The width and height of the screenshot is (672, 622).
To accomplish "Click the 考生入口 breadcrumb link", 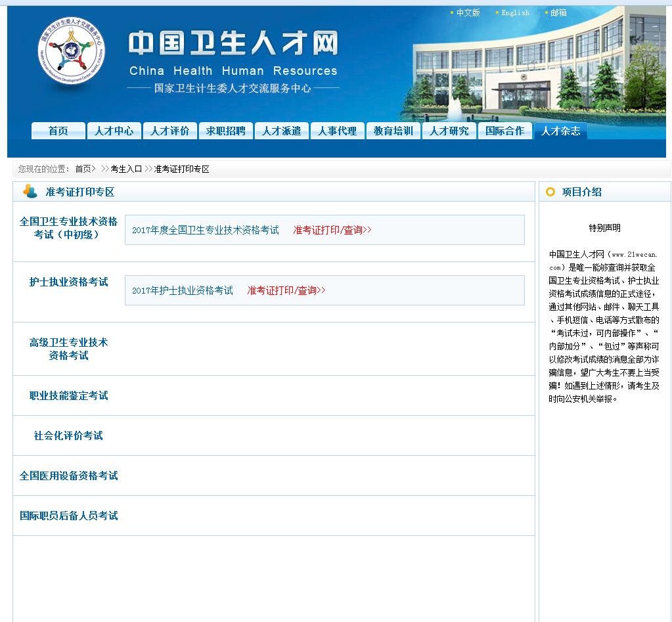I will [x=126, y=169].
